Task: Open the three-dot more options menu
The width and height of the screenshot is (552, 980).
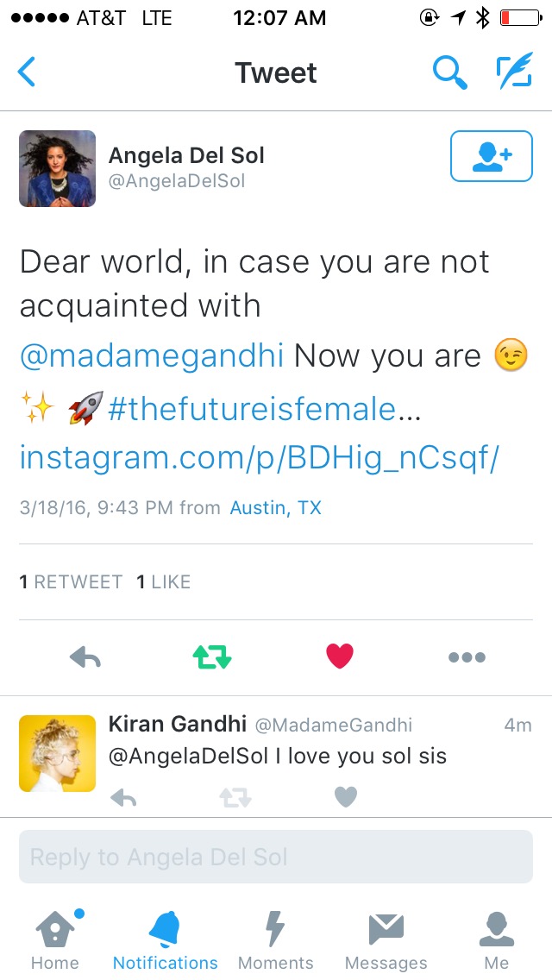Action: point(467,658)
